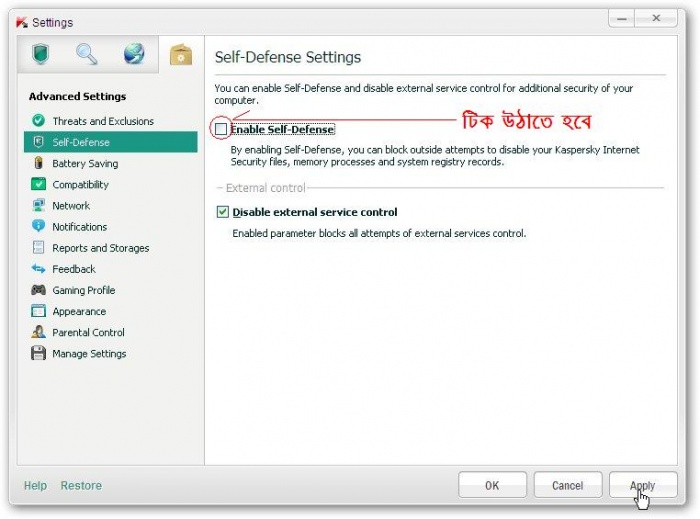Close the Settings window
Screen dimensions: 700x519
(x=656, y=19)
